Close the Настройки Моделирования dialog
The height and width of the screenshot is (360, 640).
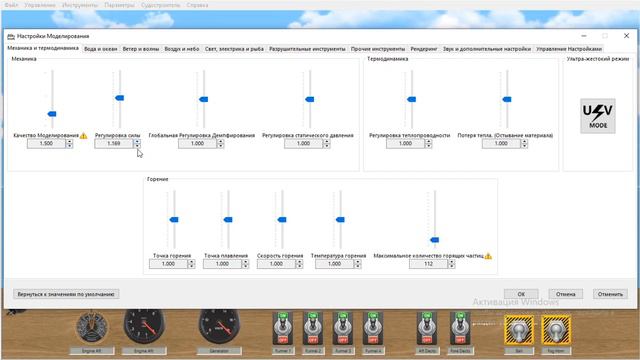point(626,36)
